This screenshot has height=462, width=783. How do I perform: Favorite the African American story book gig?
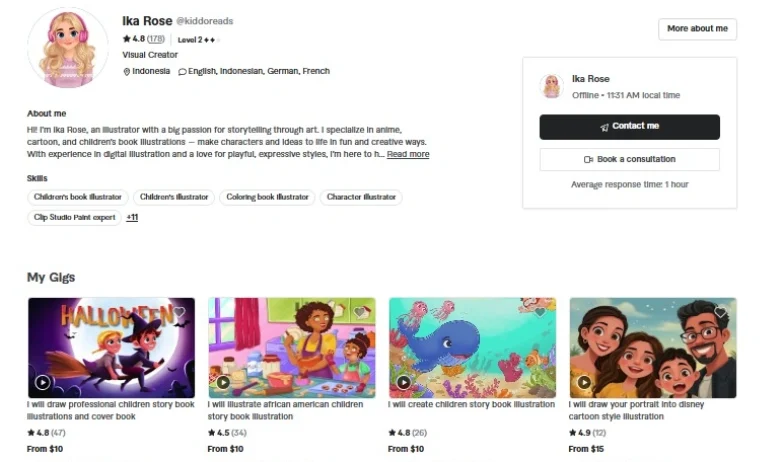[359, 313]
